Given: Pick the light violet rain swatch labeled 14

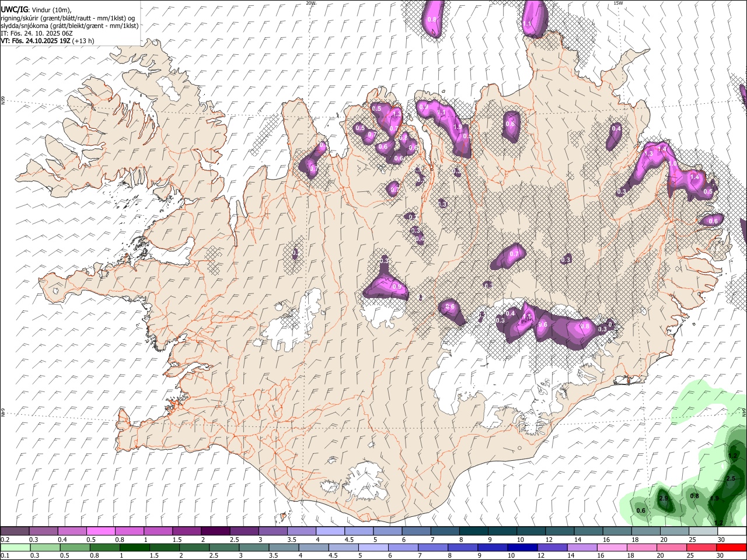Looking at the screenshot, I should pyautogui.click(x=582, y=547).
